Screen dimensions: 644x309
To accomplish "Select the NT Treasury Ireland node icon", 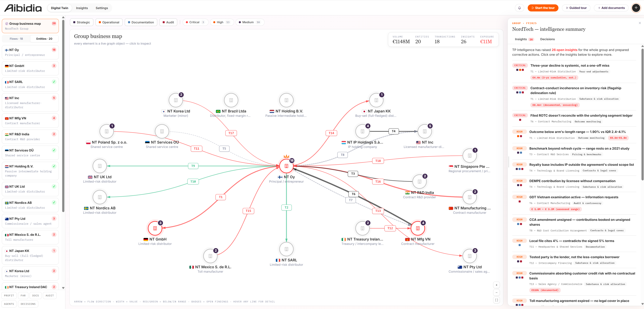I will click(363, 228).
